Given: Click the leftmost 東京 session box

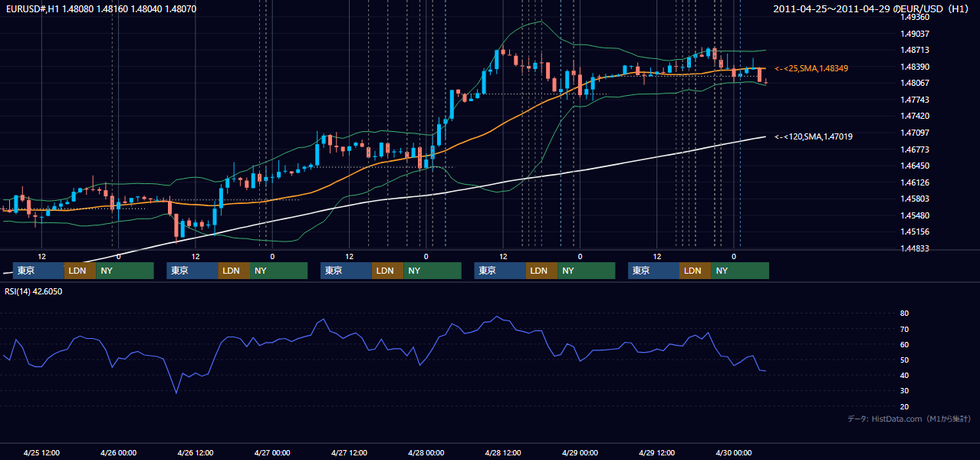Looking at the screenshot, I should pos(38,271).
